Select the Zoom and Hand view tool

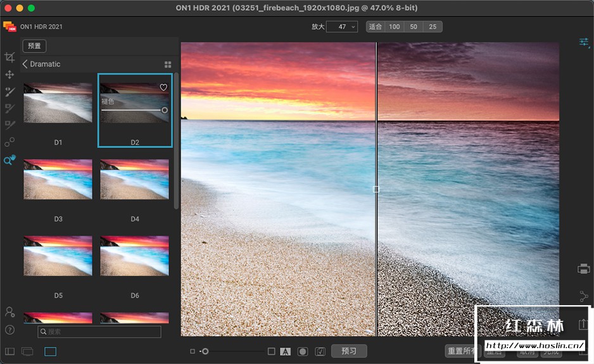point(9,160)
